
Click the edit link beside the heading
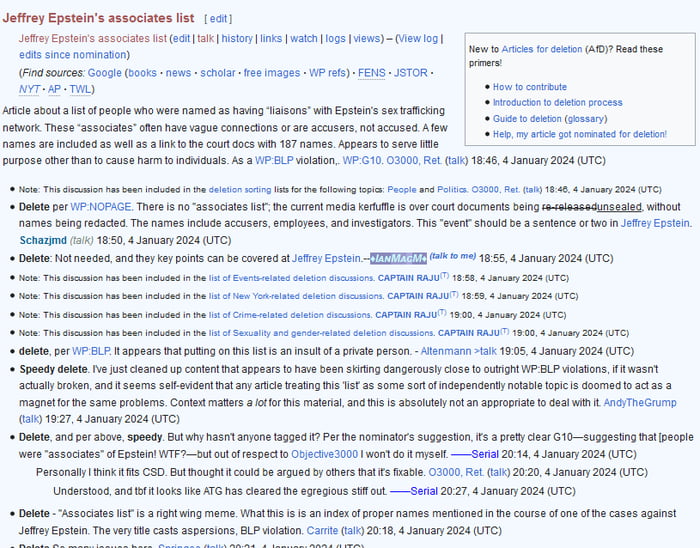click(x=219, y=18)
